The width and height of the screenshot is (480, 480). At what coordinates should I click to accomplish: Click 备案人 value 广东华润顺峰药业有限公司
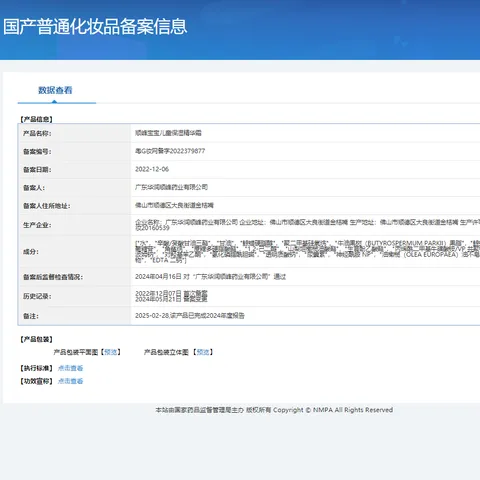tap(171, 187)
